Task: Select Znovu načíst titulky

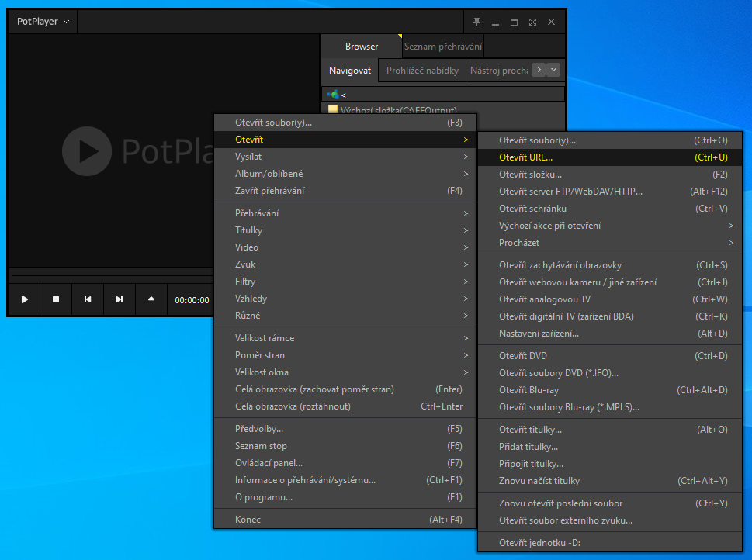Action: [610, 481]
